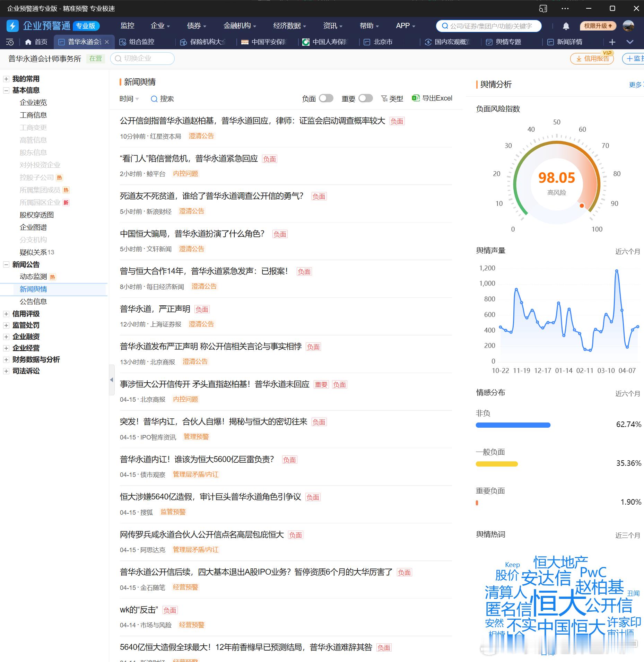Expand 我的常用 tree section
Screen dimensions: 644x662
(x=6, y=79)
